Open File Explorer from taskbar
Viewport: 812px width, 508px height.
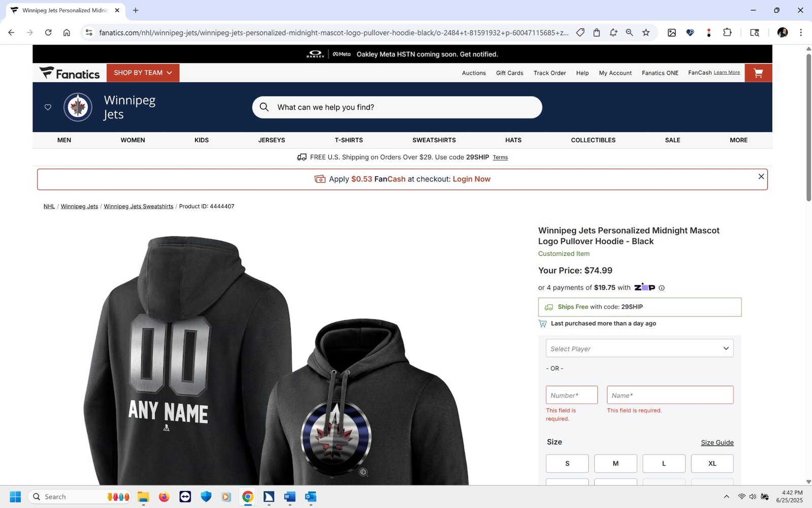click(143, 497)
